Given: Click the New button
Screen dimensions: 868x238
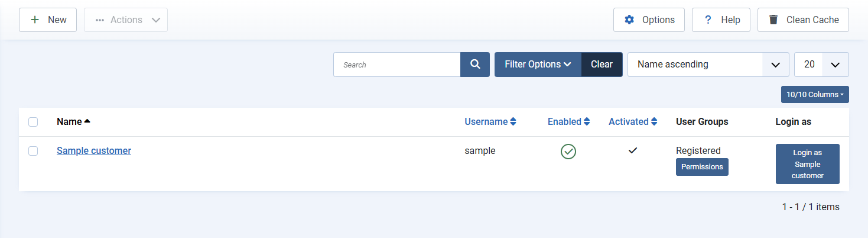Looking at the screenshot, I should (48, 20).
